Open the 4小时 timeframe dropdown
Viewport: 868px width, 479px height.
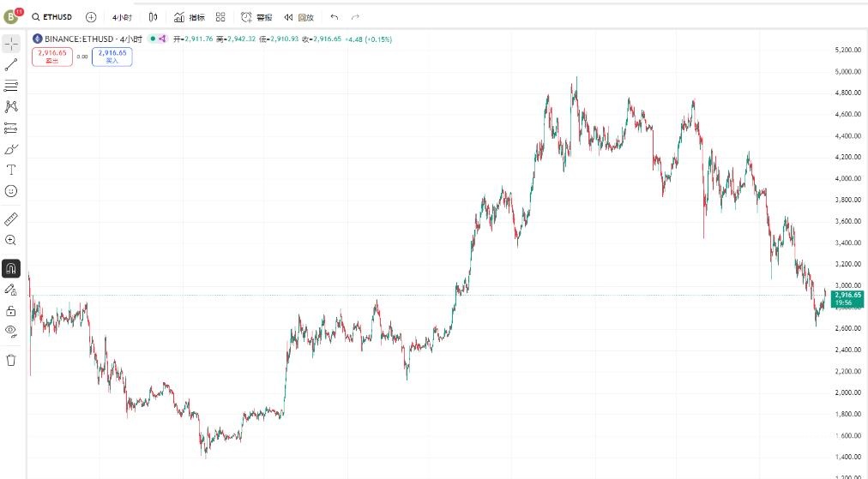pyautogui.click(x=122, y=17)
